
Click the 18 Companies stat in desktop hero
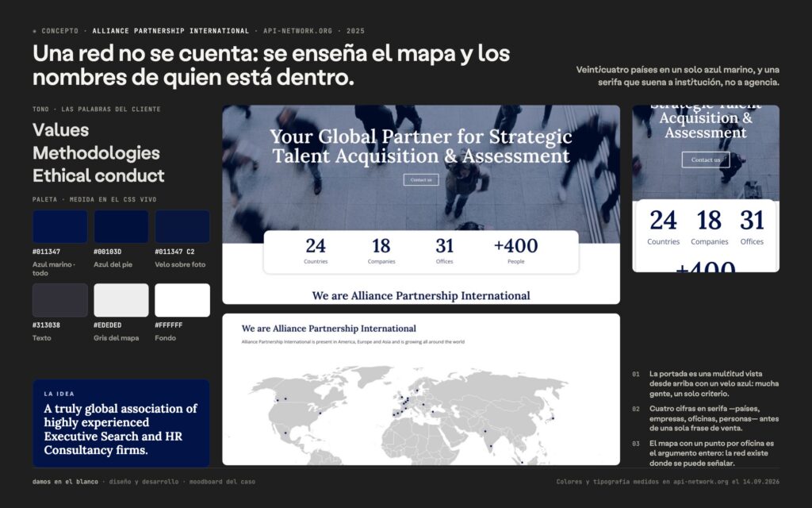point(381,251)
